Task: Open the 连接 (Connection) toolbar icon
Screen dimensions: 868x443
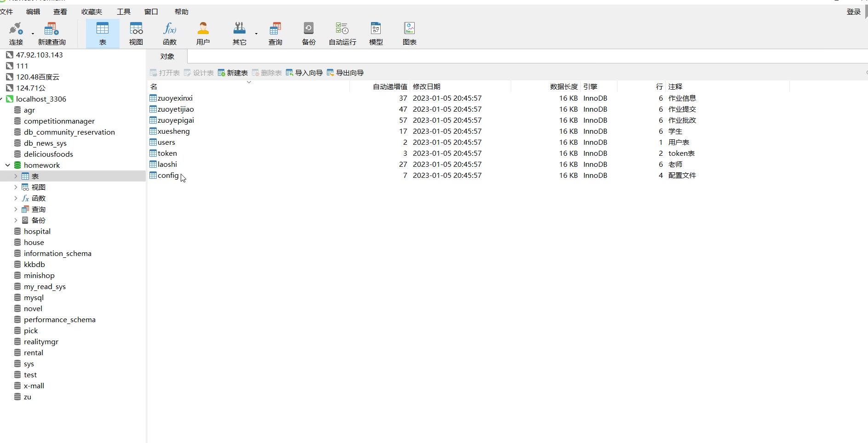Action: click(16, 34)
